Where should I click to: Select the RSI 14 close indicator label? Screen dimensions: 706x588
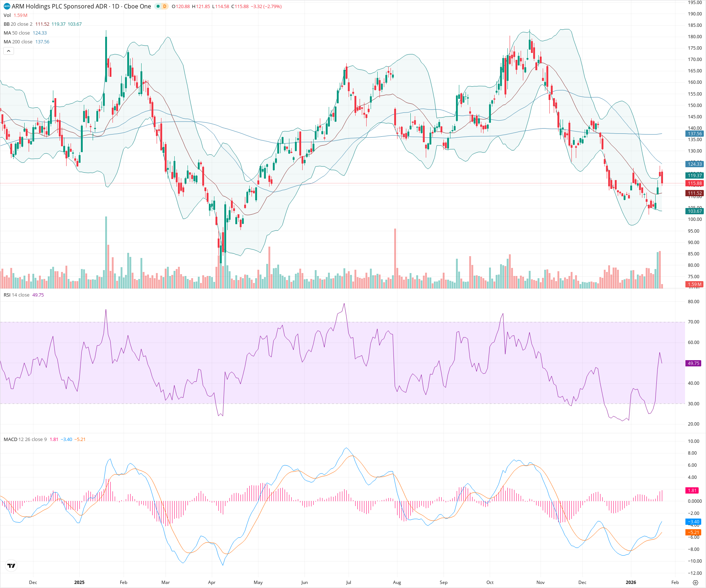(17, 295)
